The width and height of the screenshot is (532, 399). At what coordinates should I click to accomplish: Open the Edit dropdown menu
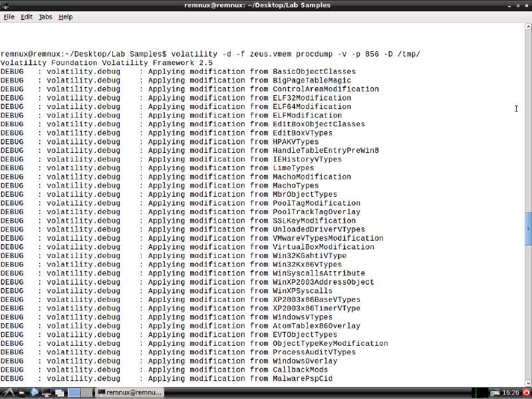[26, 17]
